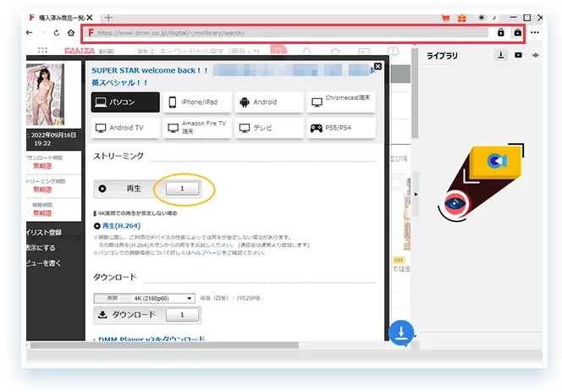Click the ダウンロード button
Viewport: 562px width, 392px height.
click(x=129, y=315)
